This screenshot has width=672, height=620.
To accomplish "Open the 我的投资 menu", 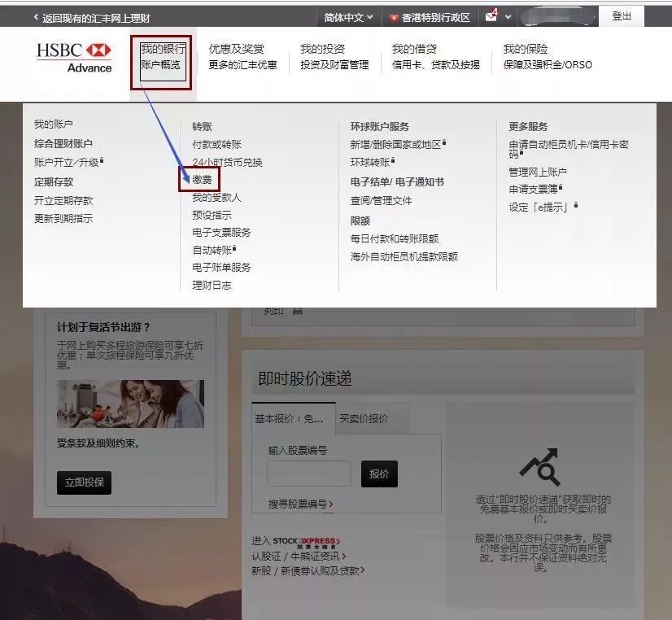I will 334,57.
